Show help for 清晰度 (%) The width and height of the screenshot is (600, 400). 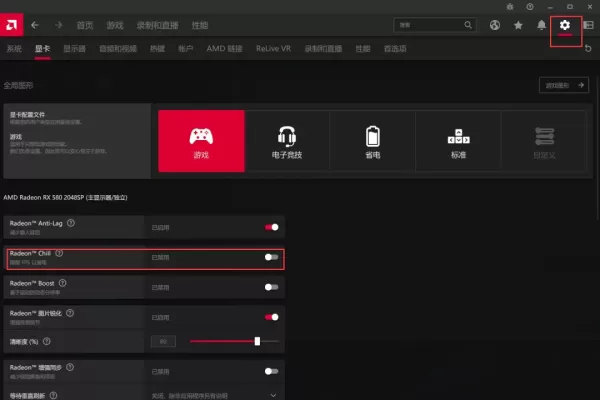[46, 341]
